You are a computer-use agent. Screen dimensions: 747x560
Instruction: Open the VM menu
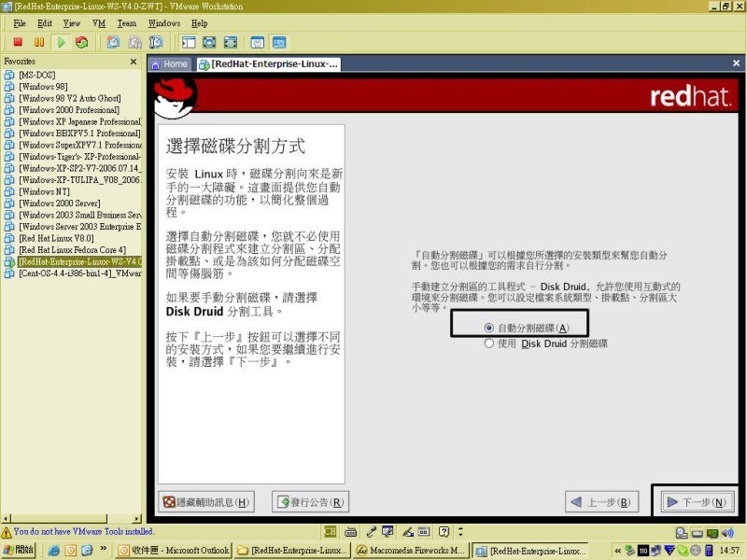(x=99, y=23)
